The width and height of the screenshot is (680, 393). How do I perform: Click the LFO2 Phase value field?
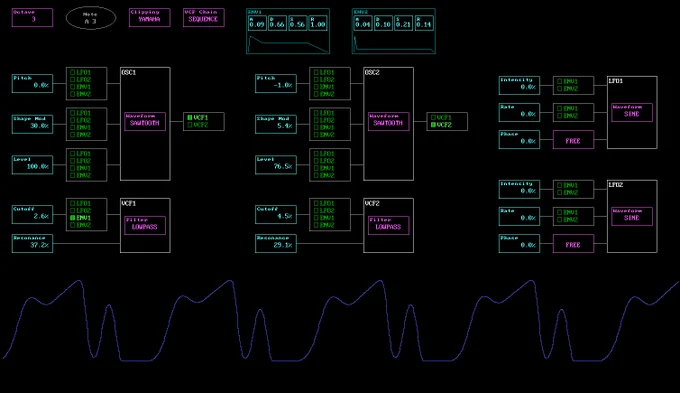520,244
